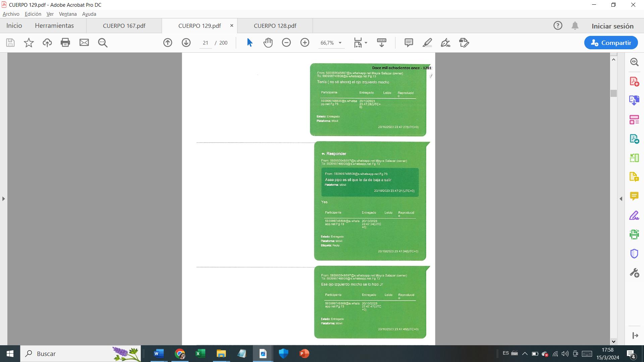Open the Fill & Sign tool
The image size is (644, 362).
pyautogui.click(x=446, y=43)
